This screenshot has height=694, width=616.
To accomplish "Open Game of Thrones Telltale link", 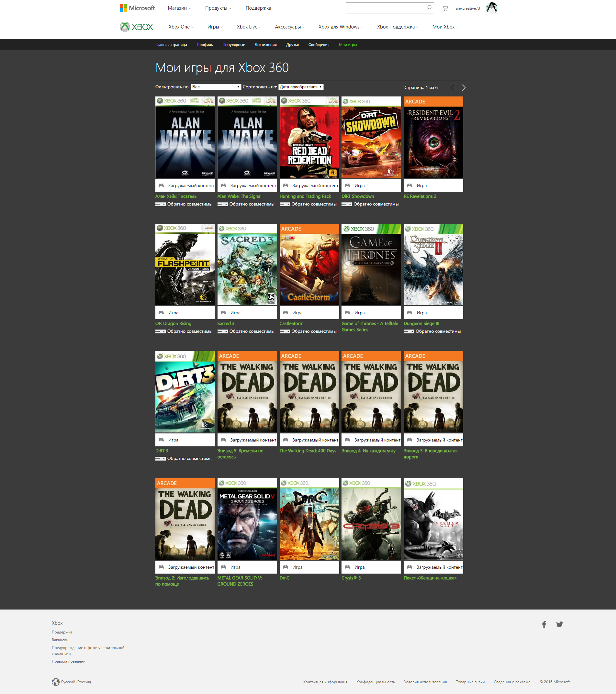I will pyautogui.click(x=370, y=327).
